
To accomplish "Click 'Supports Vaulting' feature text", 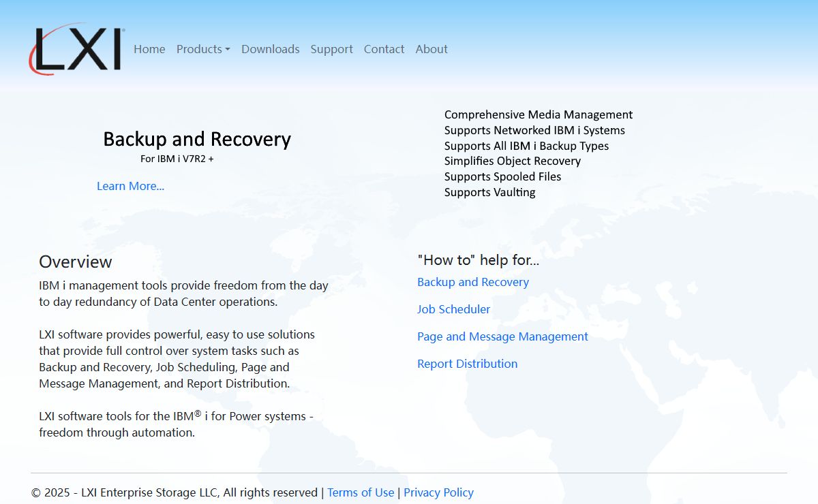I will pos(490,192).
